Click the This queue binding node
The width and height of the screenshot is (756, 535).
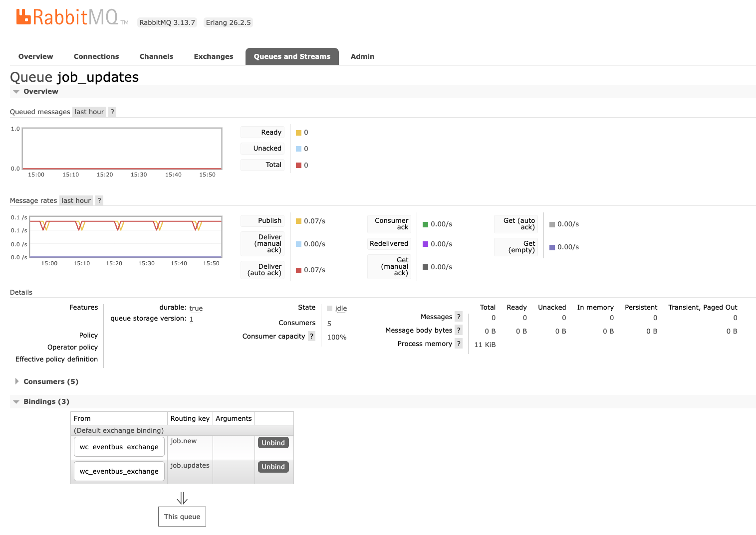[x=182, y=517]
